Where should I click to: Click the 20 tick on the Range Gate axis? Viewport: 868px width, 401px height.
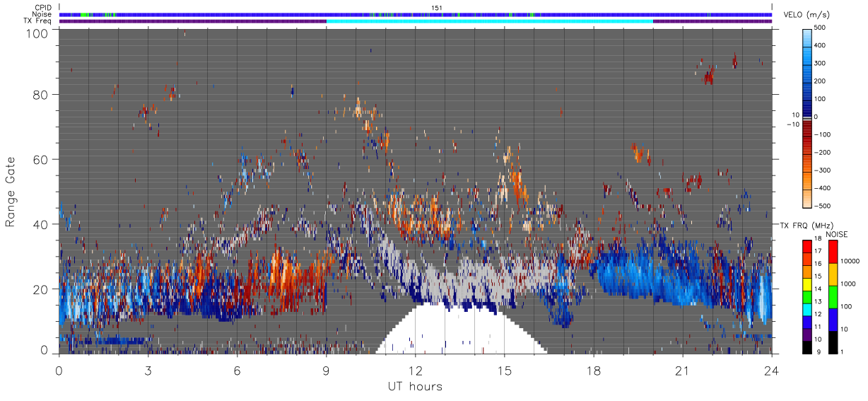(41, 289)
